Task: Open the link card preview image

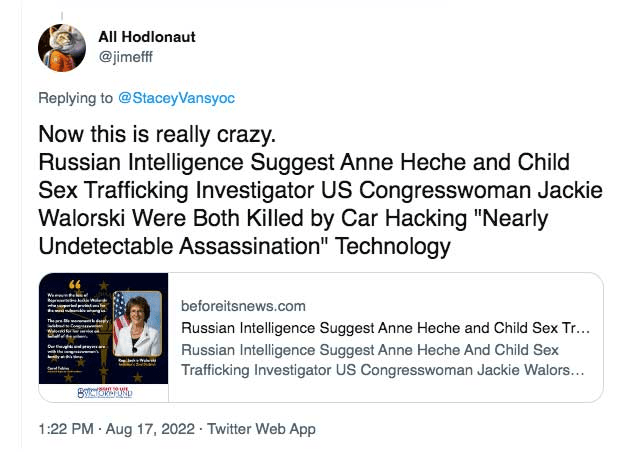Action: tap(105, 337)
